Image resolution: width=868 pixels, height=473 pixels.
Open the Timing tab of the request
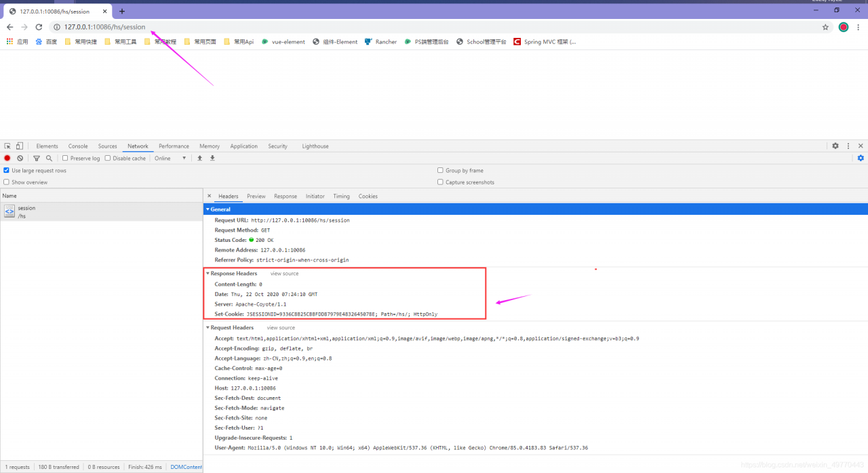341,197
